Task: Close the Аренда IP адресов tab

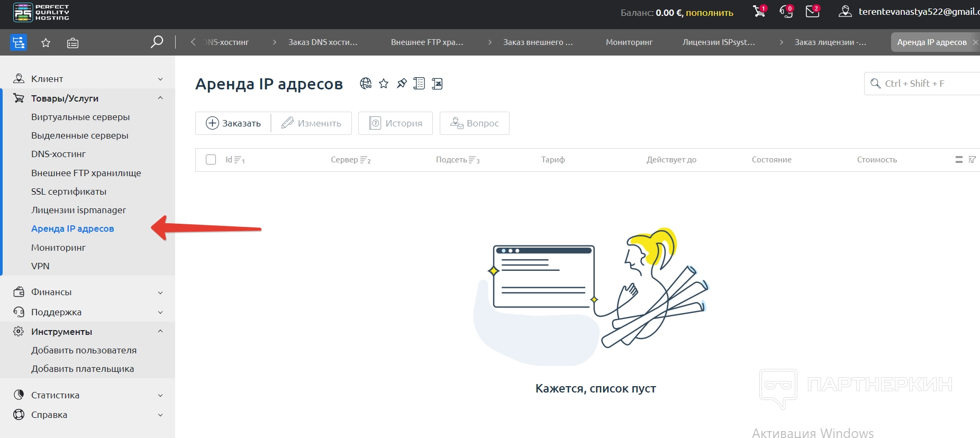Action: click(975, 42)
